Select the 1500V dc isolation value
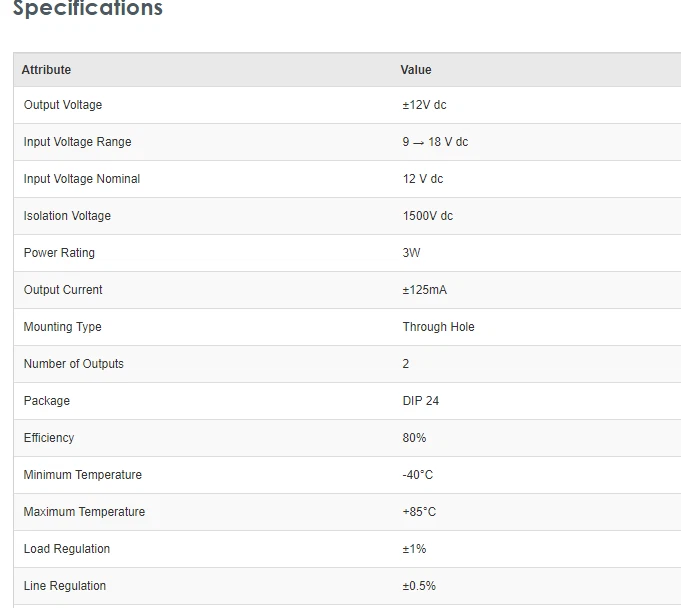The width and height of the screenshot is (681, 608). tap(428, 216)
